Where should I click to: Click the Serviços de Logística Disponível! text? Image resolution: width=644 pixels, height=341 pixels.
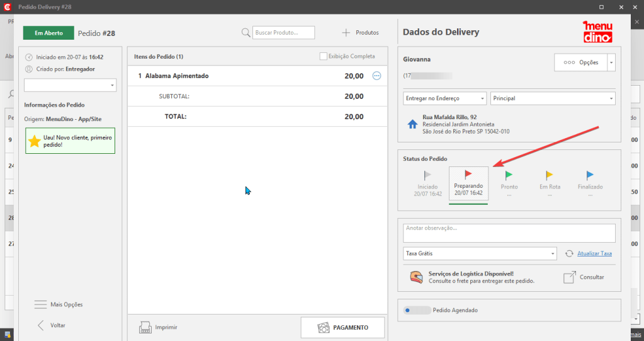pos(471,274)
